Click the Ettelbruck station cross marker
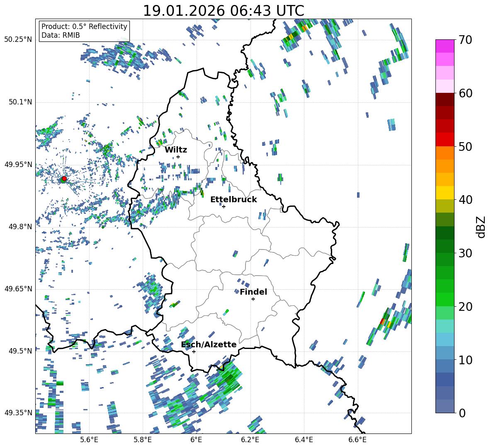491x448 pixels. [x=224, y=206]
